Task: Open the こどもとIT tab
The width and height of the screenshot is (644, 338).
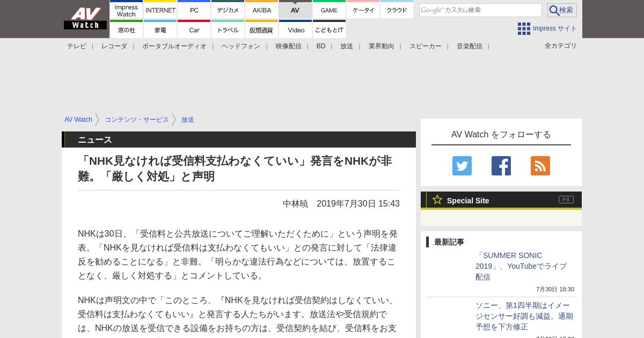Action: pos(329,30)
